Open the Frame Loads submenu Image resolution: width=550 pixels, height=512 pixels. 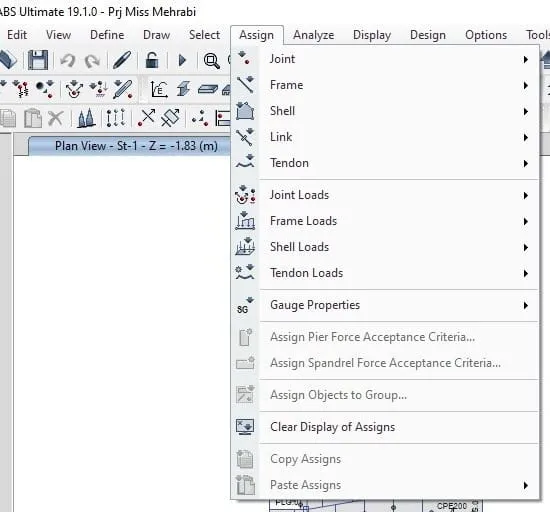(x=385, y=221)
